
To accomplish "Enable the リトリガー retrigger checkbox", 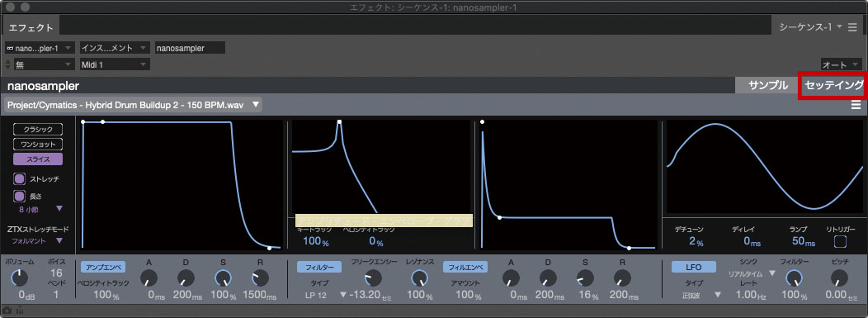I will coord(840,241).
